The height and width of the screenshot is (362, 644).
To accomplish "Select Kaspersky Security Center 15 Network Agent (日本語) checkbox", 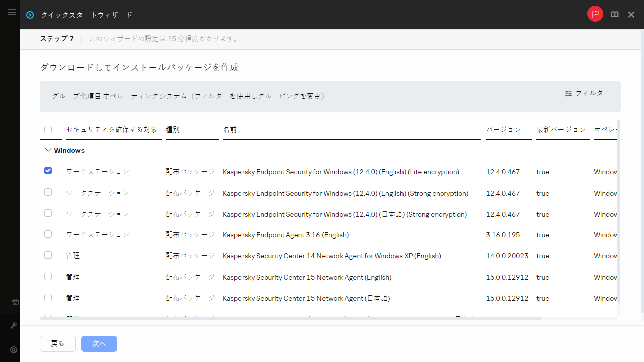I will pyautogui.click(x=48, y=297).
